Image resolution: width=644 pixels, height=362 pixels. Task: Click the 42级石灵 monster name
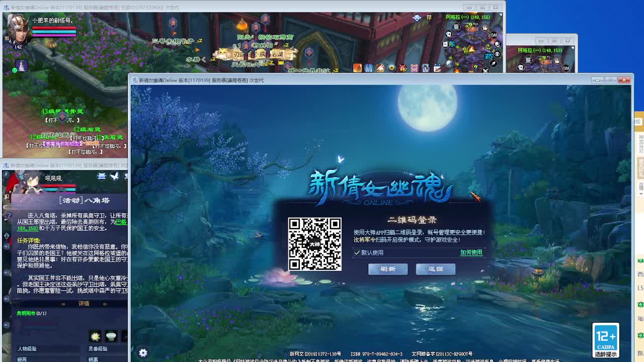pos(87,130)
